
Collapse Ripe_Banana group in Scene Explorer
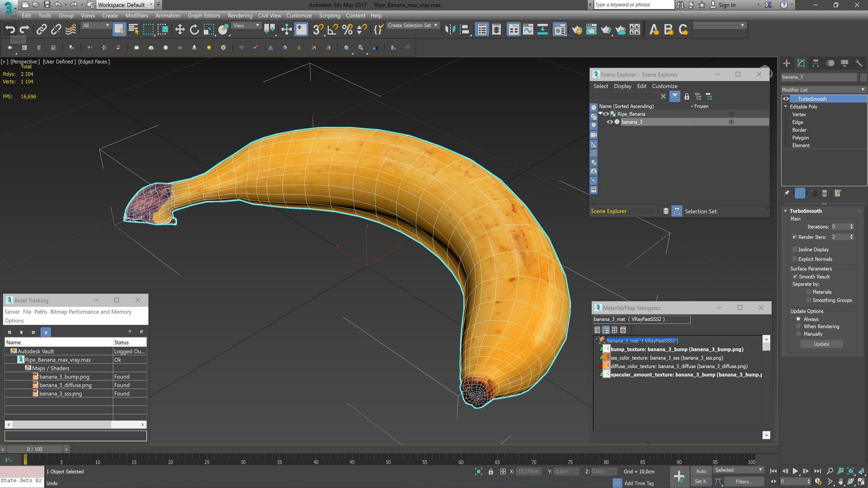tap(600, 114)
